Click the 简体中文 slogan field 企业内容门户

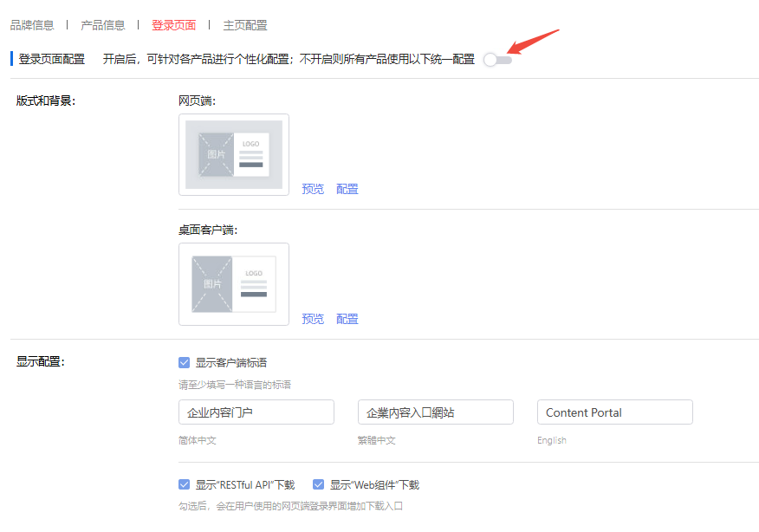point(256,412)
